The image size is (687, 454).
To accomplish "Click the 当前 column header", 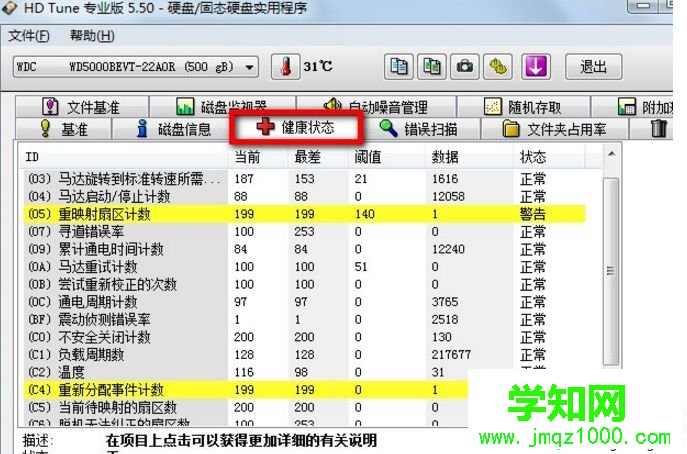I will (x=258, y=157).
